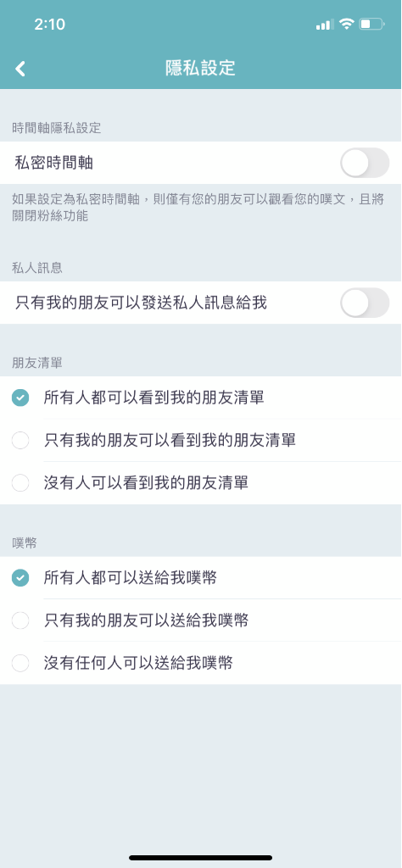Tap the 私人訊息 section header

[37, 267]
